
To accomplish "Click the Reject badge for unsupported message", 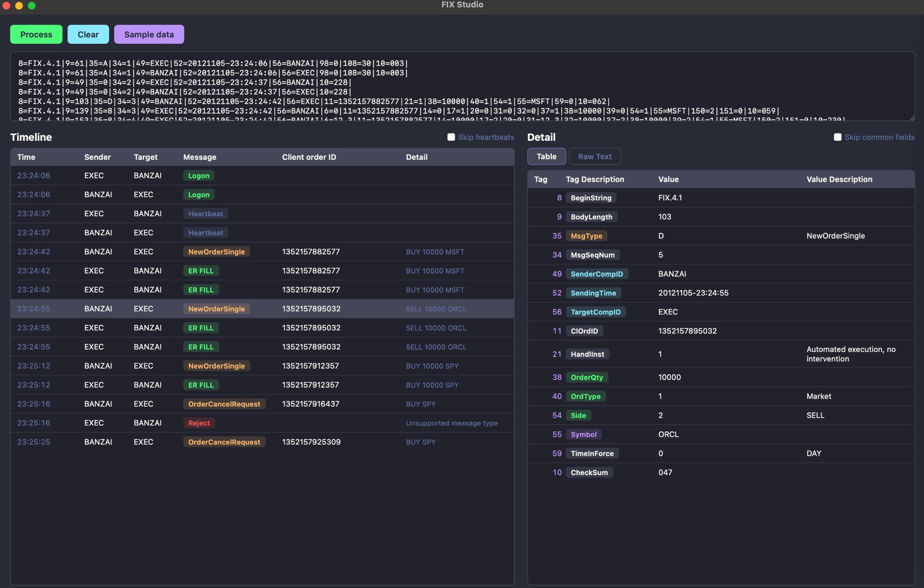I will pos(199,423).
